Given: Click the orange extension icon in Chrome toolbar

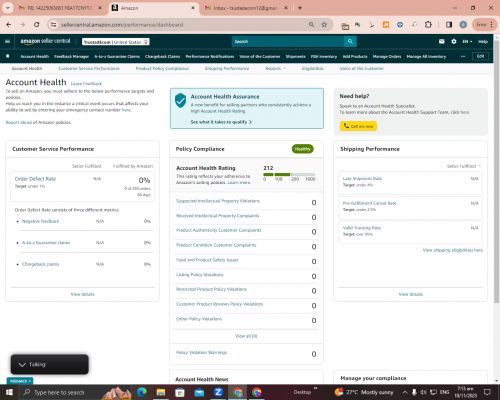Looking at the screenshot, I should (386, 25).
